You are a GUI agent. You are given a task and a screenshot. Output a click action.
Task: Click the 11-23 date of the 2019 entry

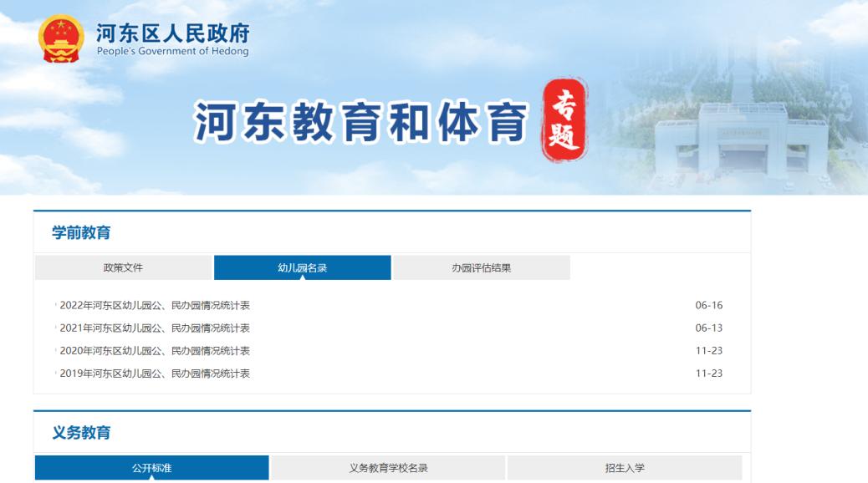709,374
